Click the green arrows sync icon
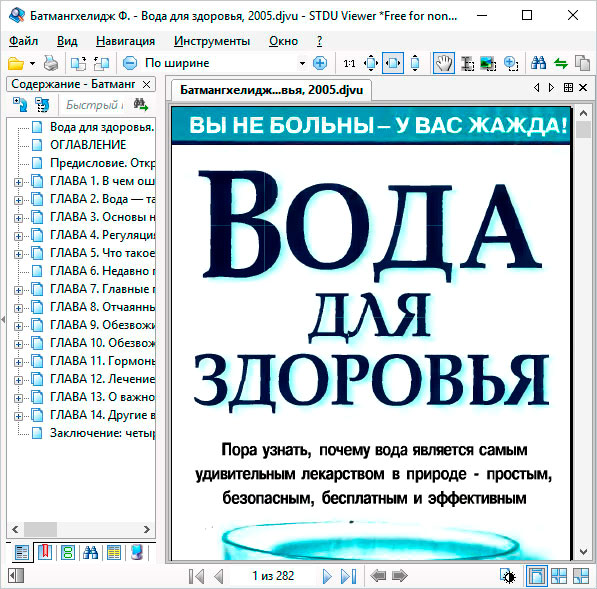The height and width of the screenshot is (589, 597). click(560, 63)
